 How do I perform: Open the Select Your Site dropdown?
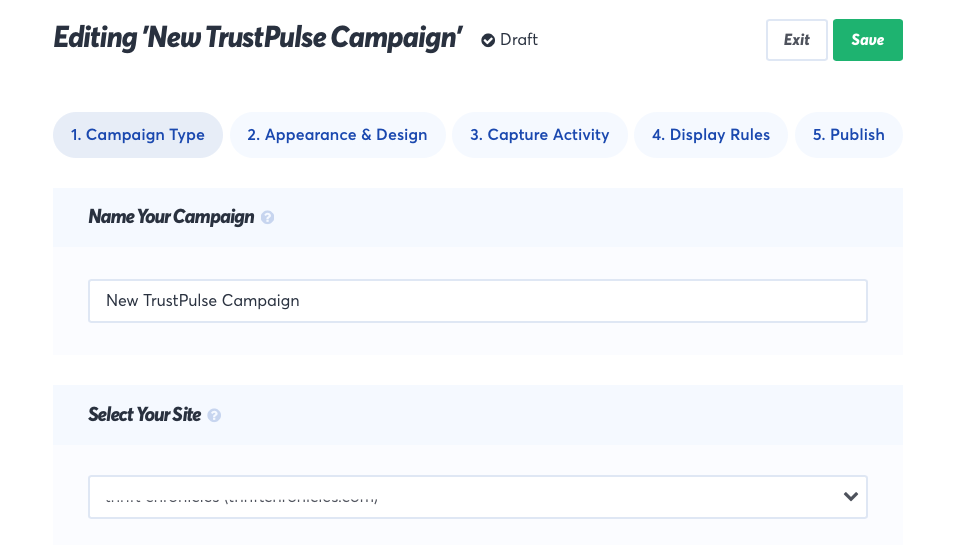[x=477, y=496]
